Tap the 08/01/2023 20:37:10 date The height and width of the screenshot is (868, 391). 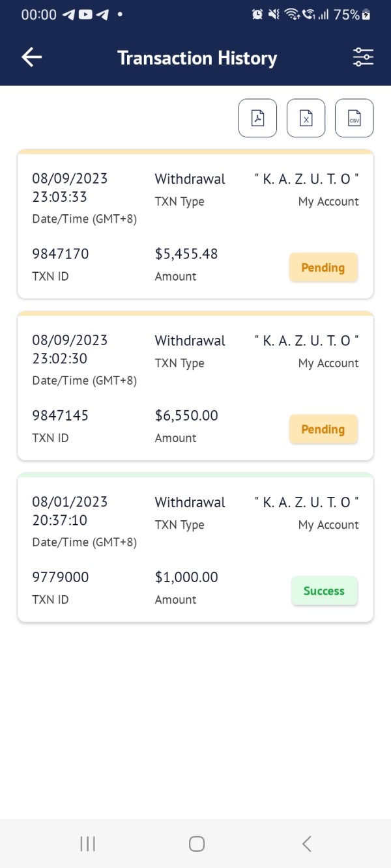(70, 511)
